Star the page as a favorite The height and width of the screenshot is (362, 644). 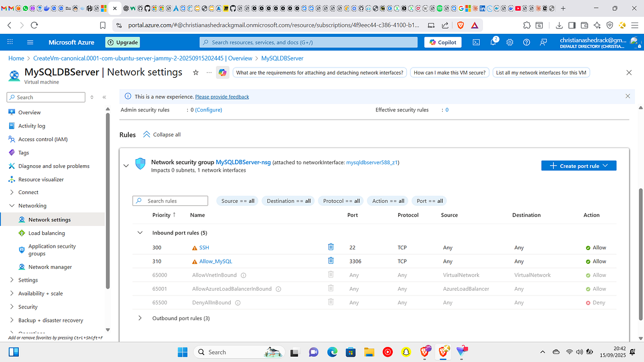(195, 72)
